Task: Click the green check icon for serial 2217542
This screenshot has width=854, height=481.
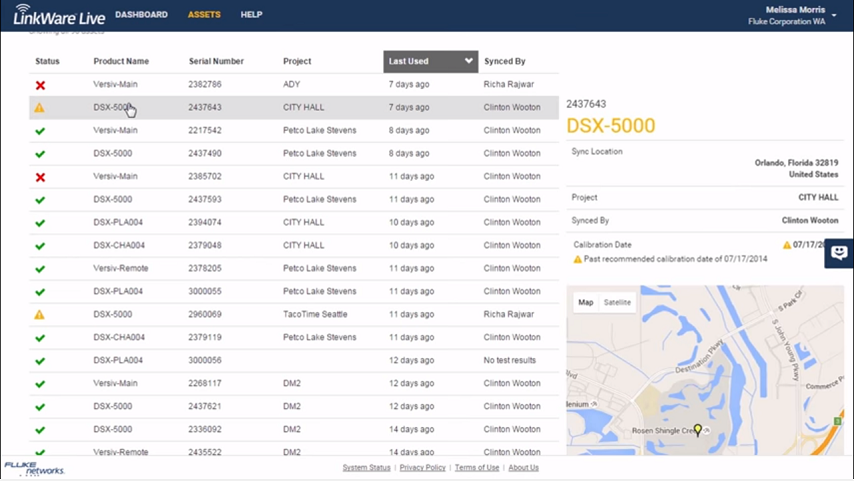Action: 40,131
